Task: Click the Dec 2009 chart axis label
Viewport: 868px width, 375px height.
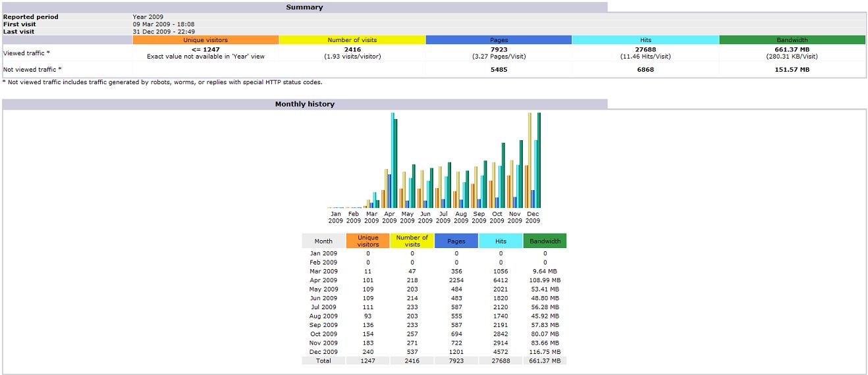Action: [533, 217]
